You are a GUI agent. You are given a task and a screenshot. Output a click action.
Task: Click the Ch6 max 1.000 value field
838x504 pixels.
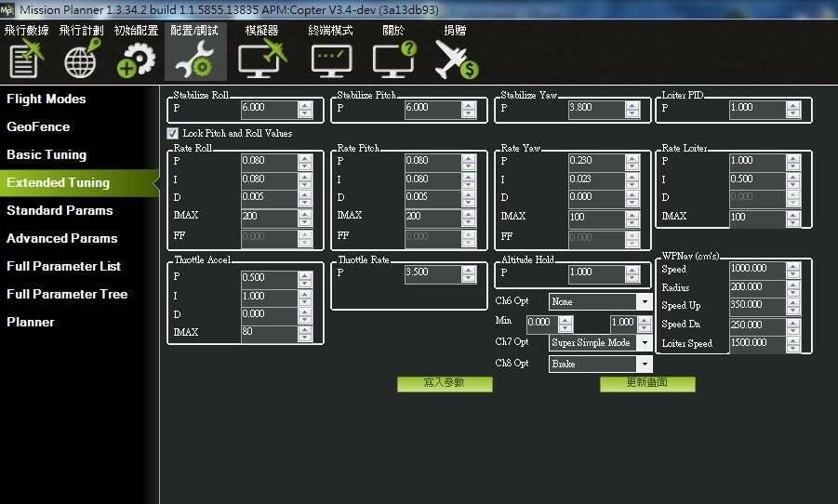click(x=624, y=323)
